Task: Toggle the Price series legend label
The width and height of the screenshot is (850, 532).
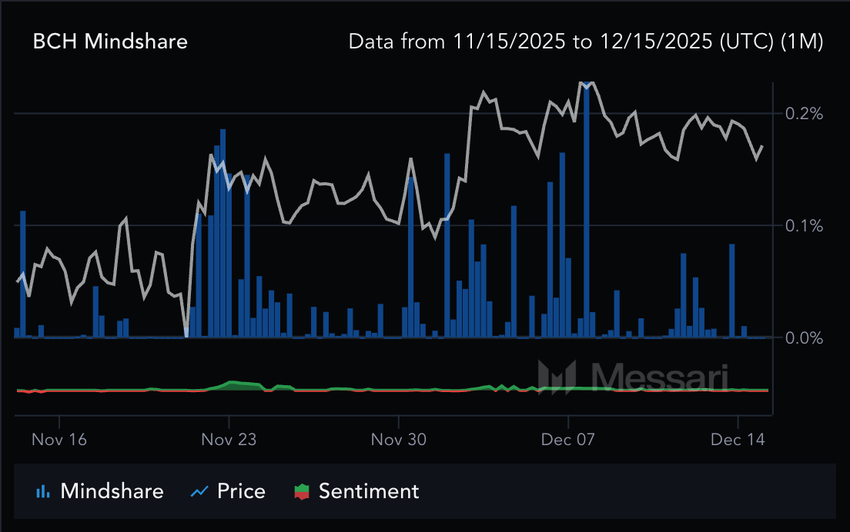Action: coord(241,491)
